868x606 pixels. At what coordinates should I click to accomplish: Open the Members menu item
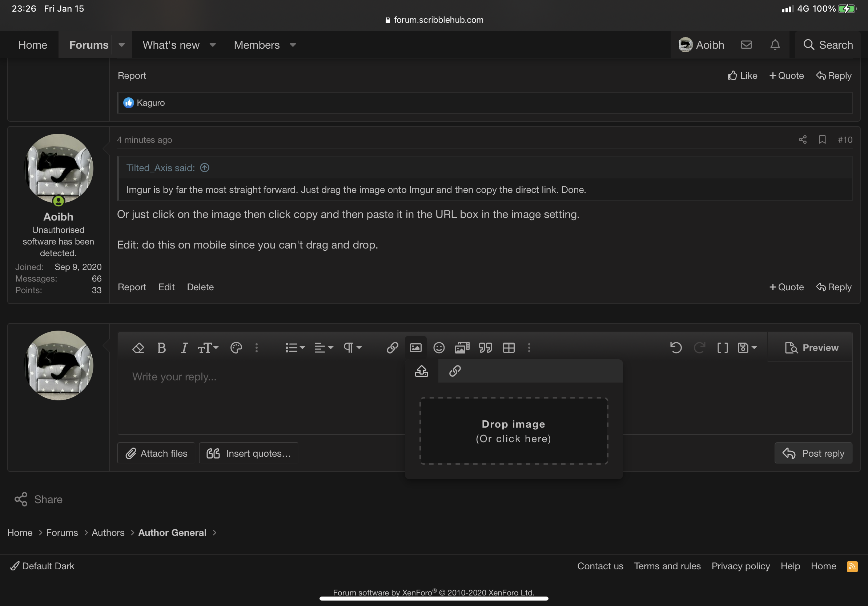257,45
